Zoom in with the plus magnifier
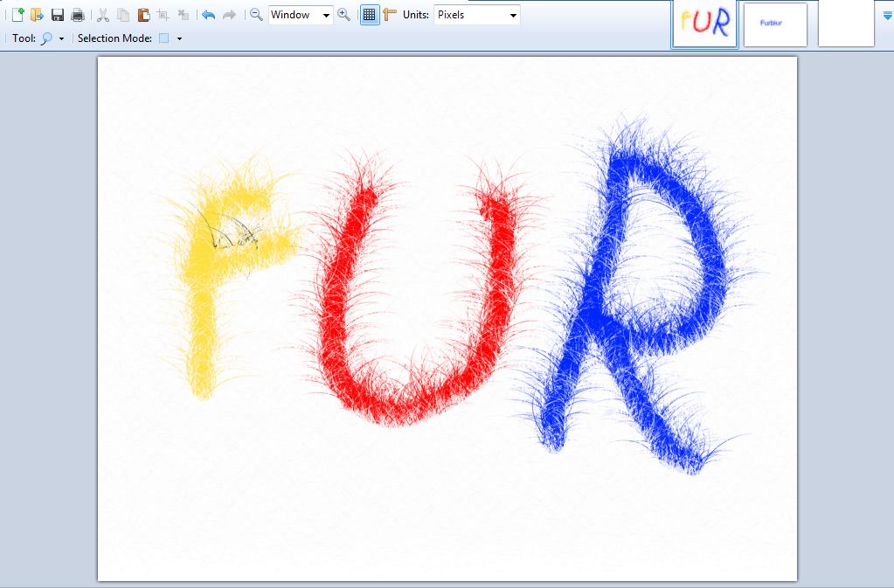Screen dimensions: 894x588 tap(344, 15)
